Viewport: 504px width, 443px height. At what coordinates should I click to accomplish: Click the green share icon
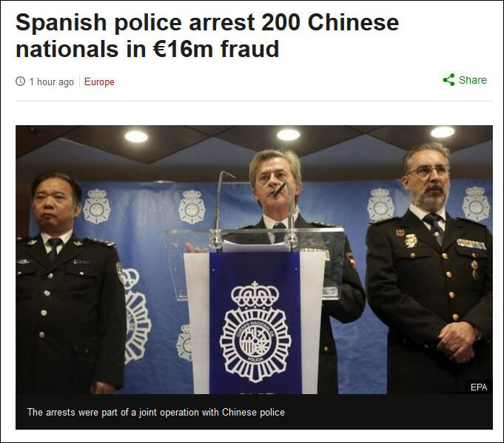[448, 80]
